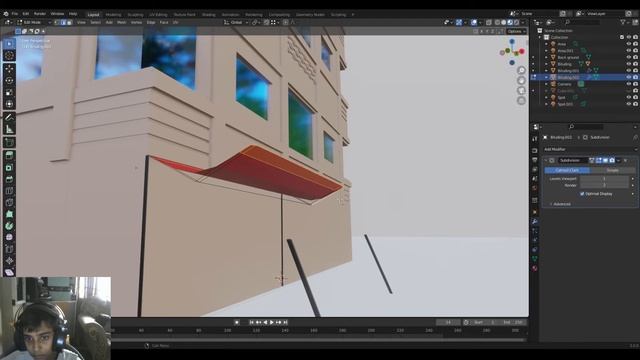Remove the Subdivision modifier
The height and width of the screenshot is (360, 640).
pyautogui.click(x=625, y=160)
